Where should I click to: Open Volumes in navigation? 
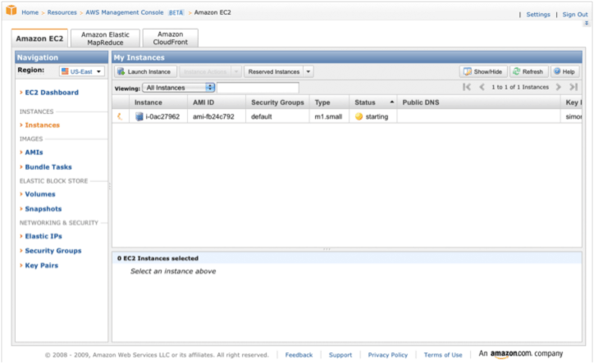[39, 194]
